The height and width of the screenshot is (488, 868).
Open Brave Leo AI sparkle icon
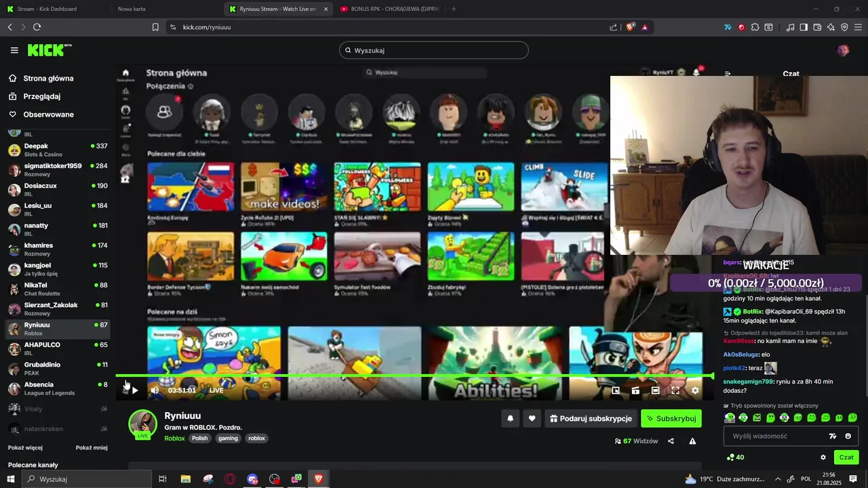pos(831,27)
